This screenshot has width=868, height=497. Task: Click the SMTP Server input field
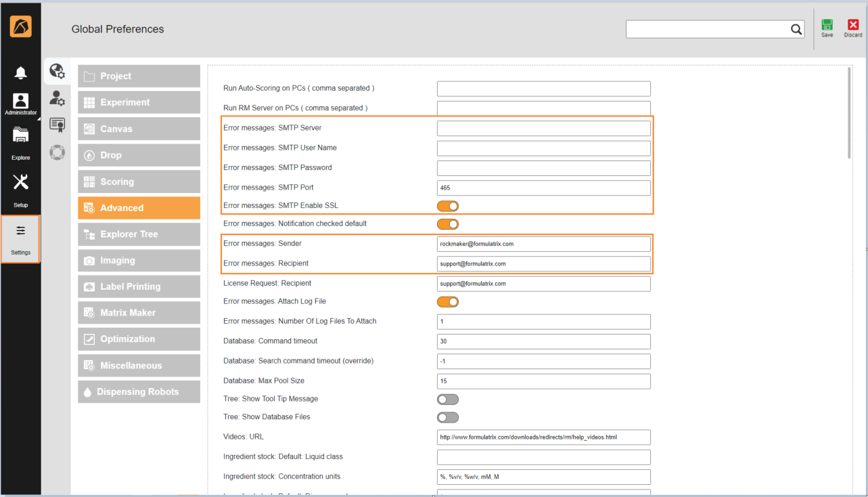click(x=543, y=129)
